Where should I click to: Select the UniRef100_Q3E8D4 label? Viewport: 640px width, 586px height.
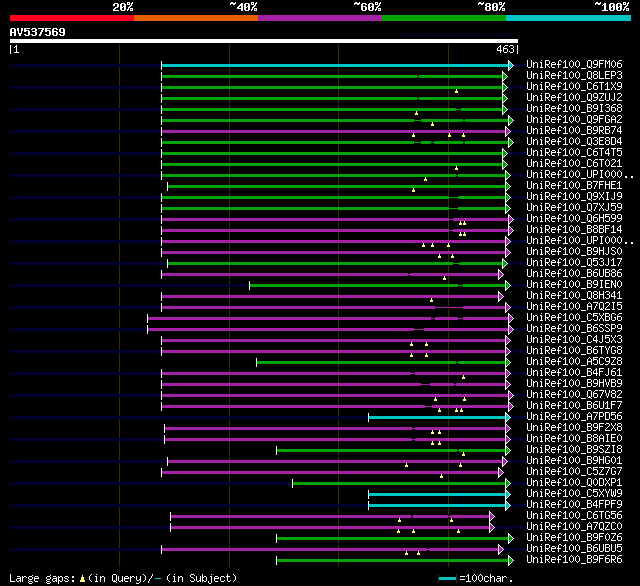(x=574, y=142)
